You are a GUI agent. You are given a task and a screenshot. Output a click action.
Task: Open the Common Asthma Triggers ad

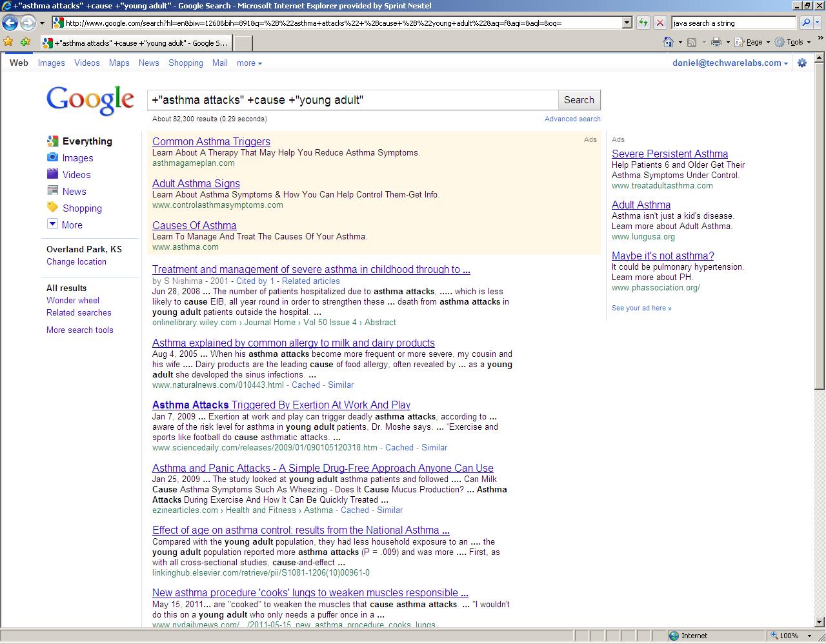(211, 142)
